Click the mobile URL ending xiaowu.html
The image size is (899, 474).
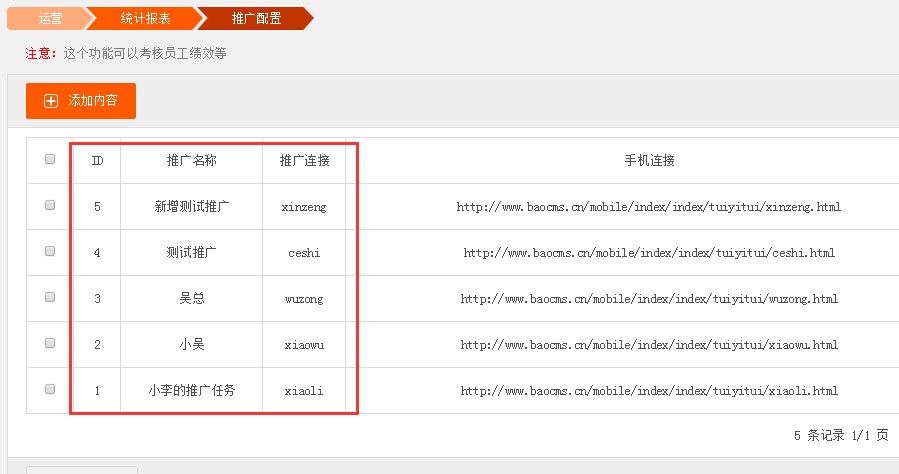649,345
